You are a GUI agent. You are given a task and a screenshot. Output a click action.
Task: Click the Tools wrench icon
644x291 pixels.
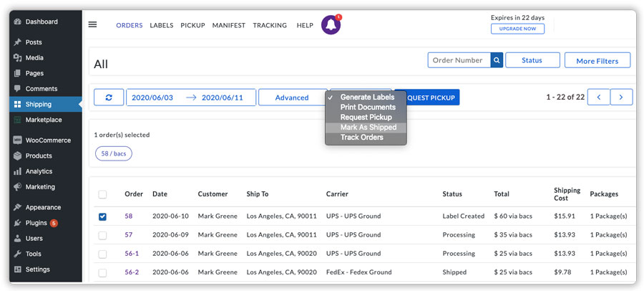tap(17, 254)
